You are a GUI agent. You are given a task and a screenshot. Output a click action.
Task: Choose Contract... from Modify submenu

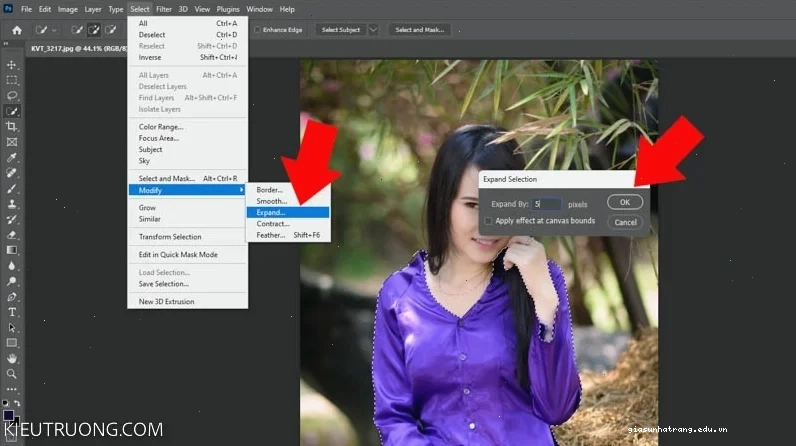click(x=288, y=224)
